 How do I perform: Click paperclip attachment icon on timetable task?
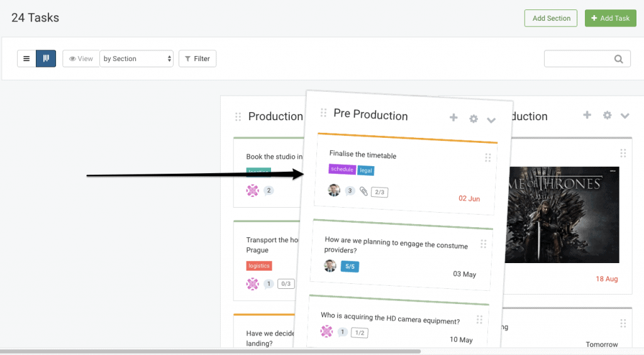click(x=364, y=191)
